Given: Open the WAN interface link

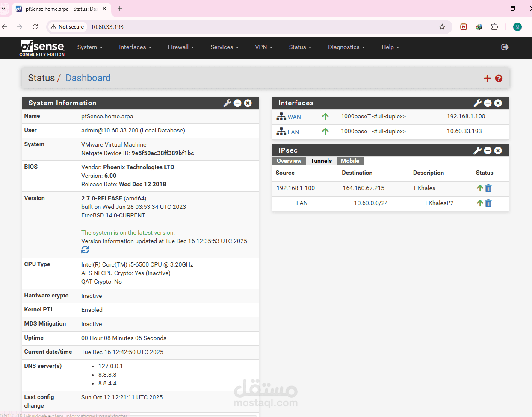Looking at the screenshot, I should 294,117.
